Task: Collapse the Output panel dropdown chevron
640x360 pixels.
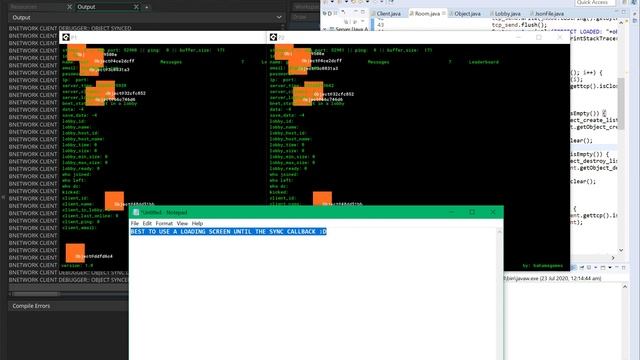Action: coord(279,18)
